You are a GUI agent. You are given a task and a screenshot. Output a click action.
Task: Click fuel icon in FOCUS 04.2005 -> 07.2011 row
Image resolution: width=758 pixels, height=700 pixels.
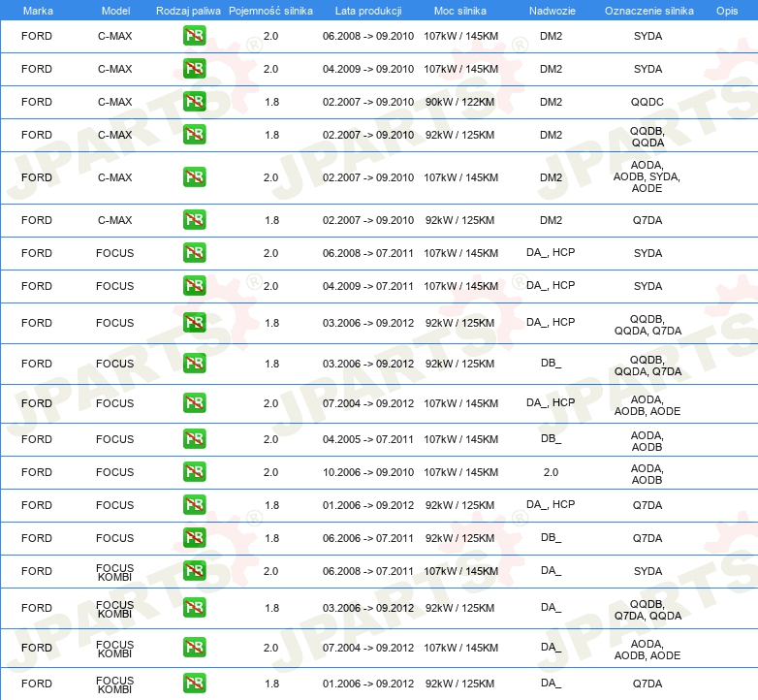tap(194, 438)
